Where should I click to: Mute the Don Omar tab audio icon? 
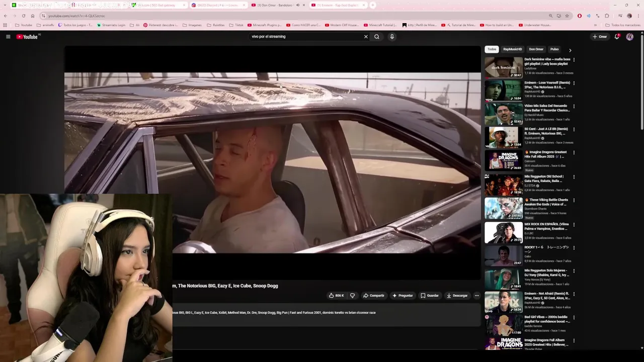297,5
